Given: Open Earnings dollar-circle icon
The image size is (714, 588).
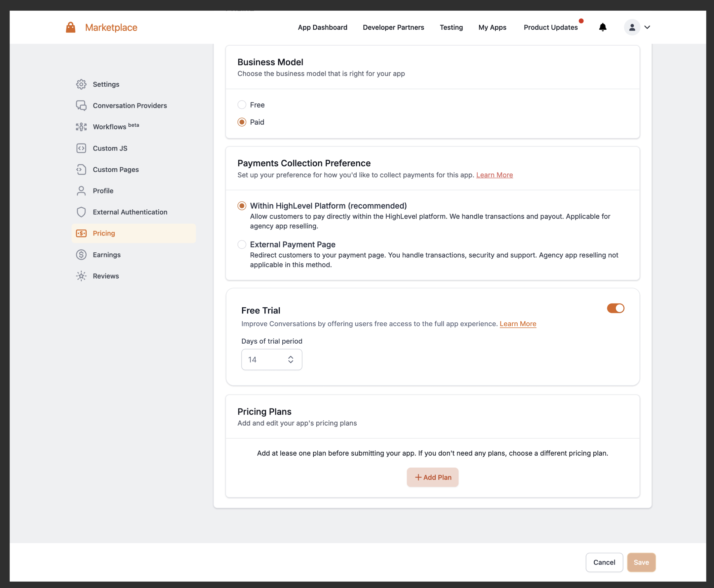Looking at the screenshot, I should pos(81,255).
